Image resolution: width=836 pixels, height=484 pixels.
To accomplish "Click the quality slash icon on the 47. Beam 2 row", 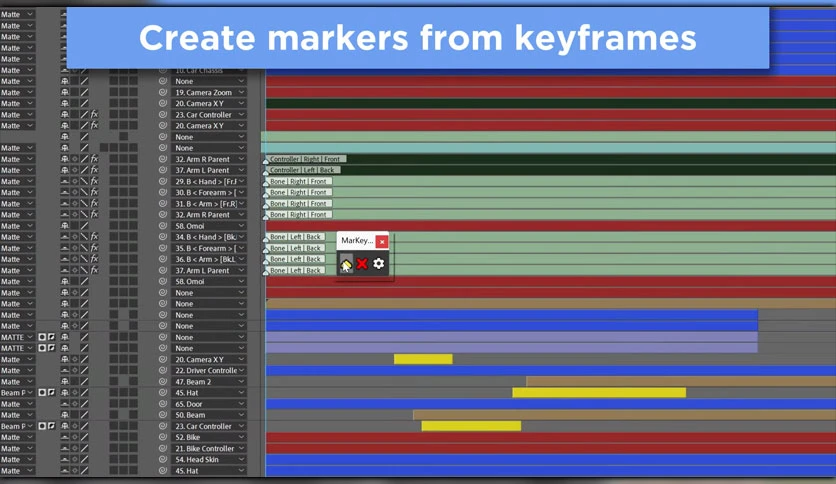I will (x=84, y=382).
